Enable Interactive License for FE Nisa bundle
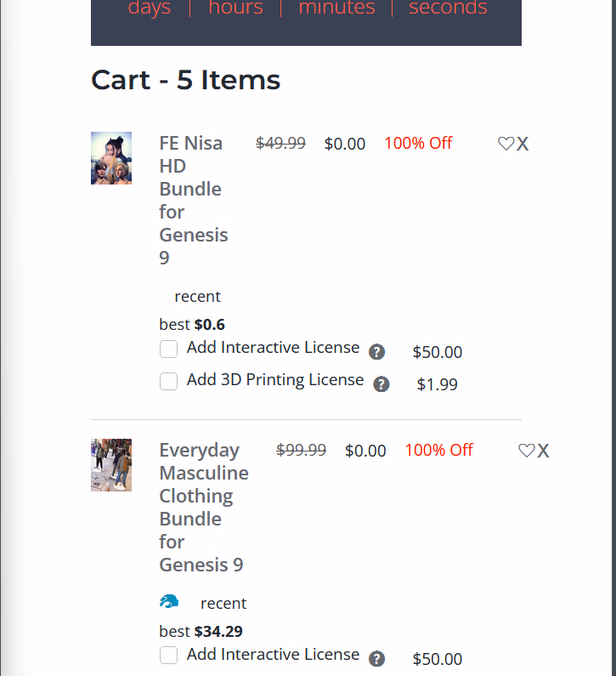Screen dimensions: 616x676 168,349
